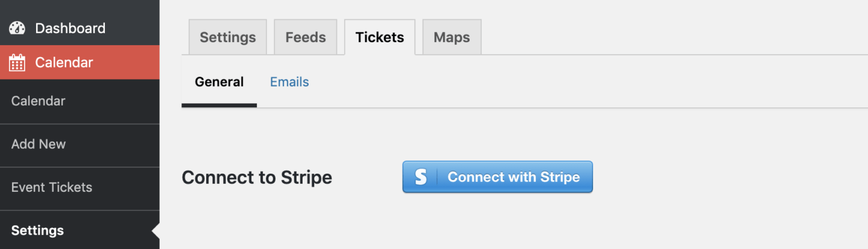Open the Emails sub-tab link

click(x=289, y=82)
